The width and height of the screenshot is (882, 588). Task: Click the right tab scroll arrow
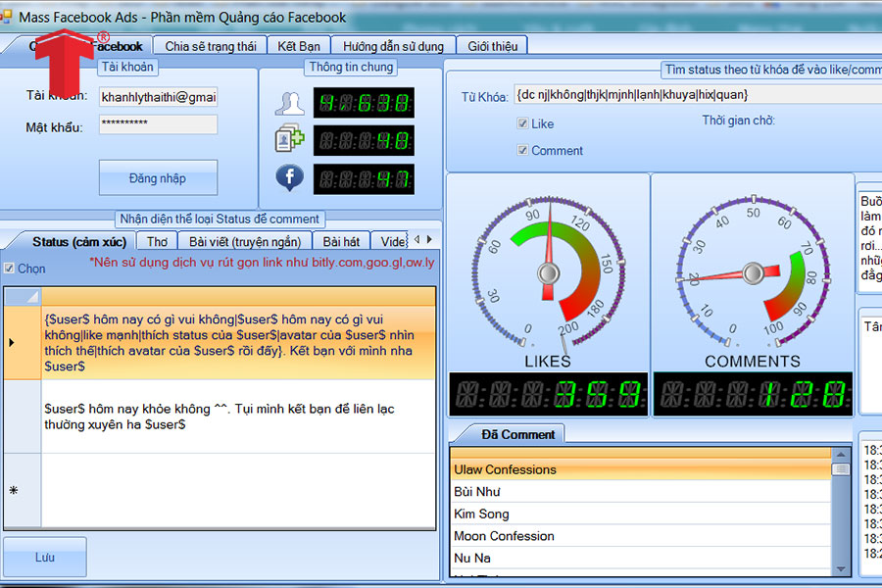click(429, 239)
